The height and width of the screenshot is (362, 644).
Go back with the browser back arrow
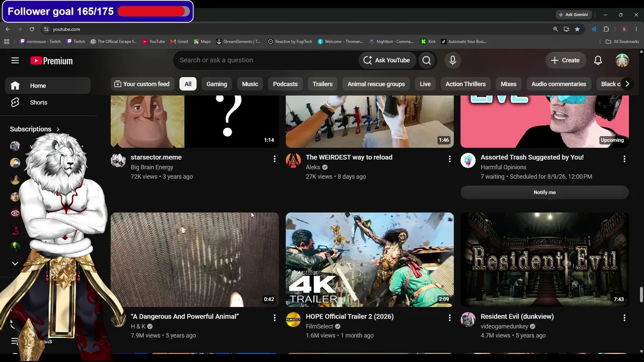tap(8, 29)
